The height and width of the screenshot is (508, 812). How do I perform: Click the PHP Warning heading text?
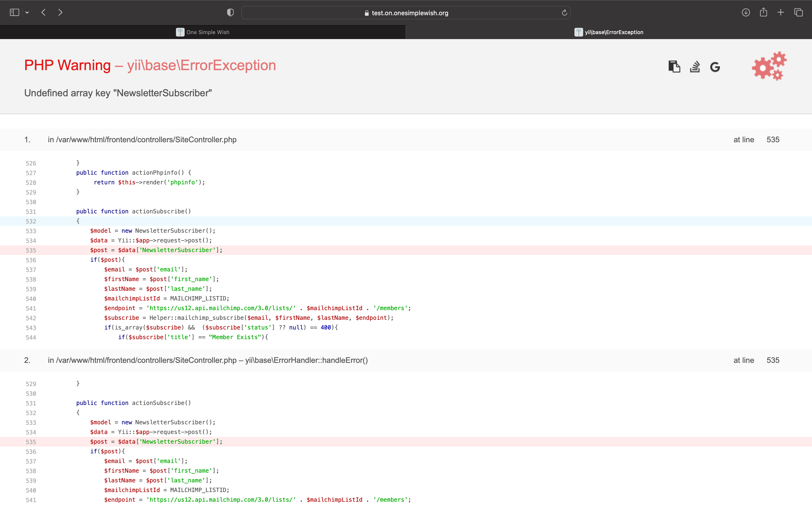(x=67, y=65)
